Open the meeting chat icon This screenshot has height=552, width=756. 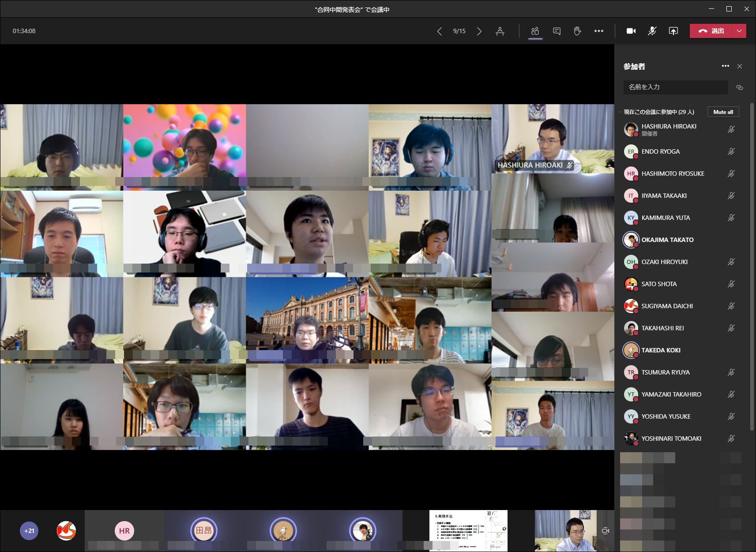(557, 31)
